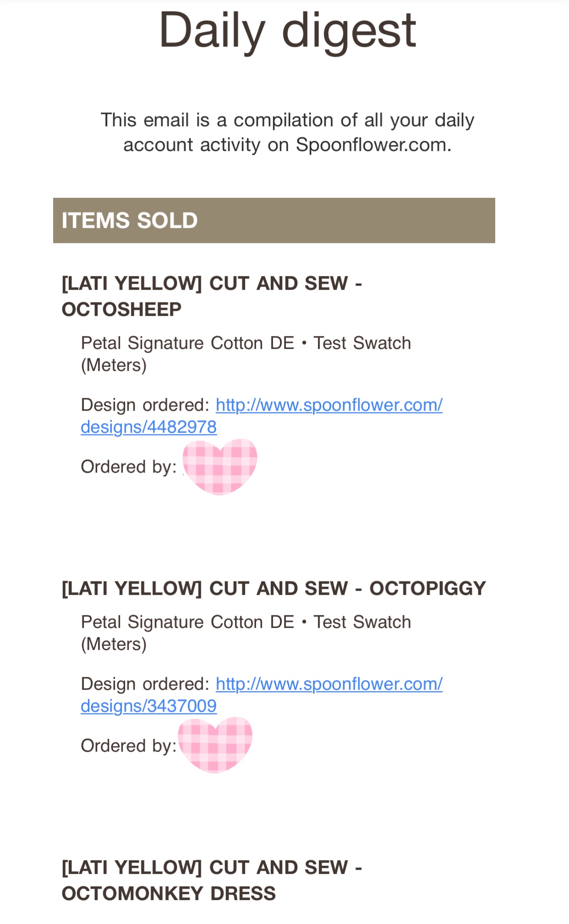Click the Spoonflower.com text in the intro
The width and height of the screenshot is (569, 924).
click(x=373, y=145)
